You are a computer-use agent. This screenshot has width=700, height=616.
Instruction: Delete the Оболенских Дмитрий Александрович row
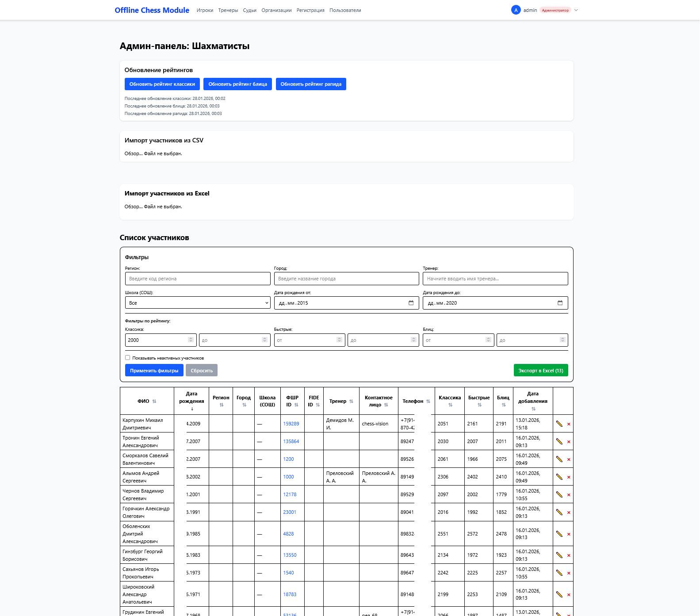coord(569,534)
